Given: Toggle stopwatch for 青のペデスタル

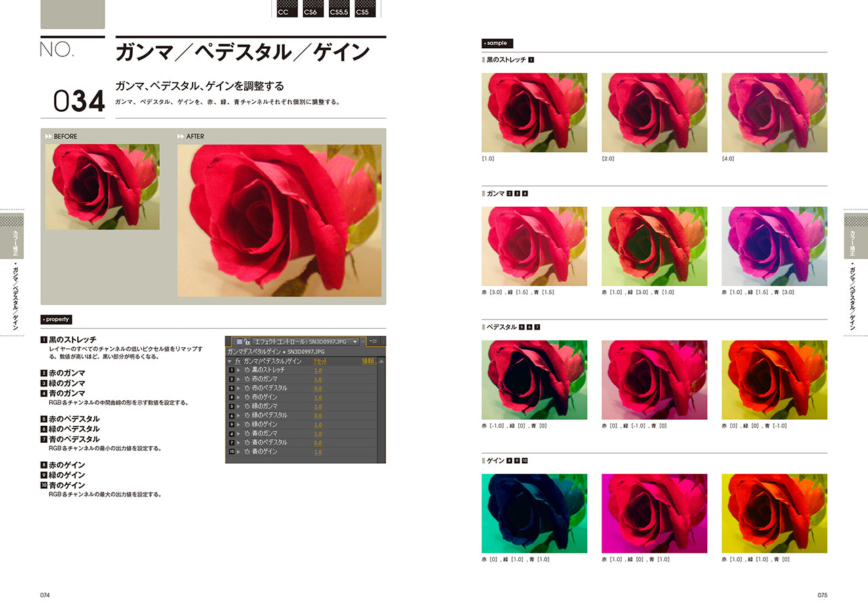Looking at the screenshot, I should (x=248, y=443).
